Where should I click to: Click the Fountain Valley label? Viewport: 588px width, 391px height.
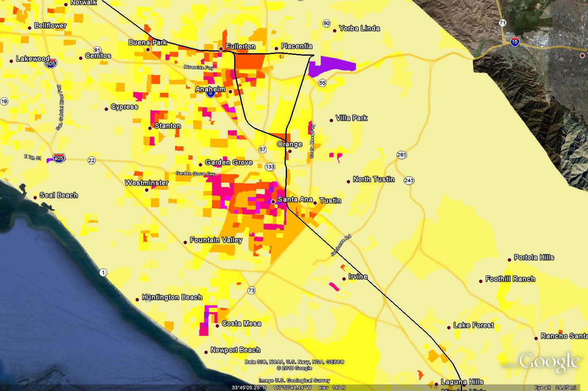pos(216,240)
